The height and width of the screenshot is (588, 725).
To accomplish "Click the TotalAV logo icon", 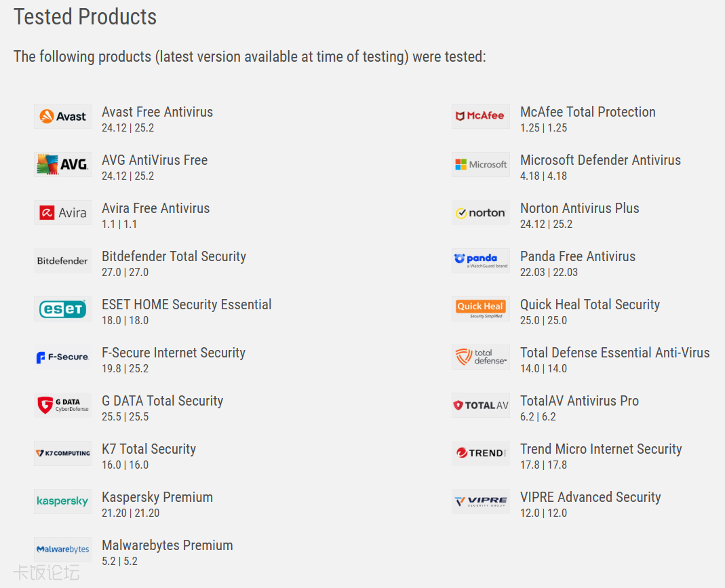I will pyautogui.click(x=480, y=405).
